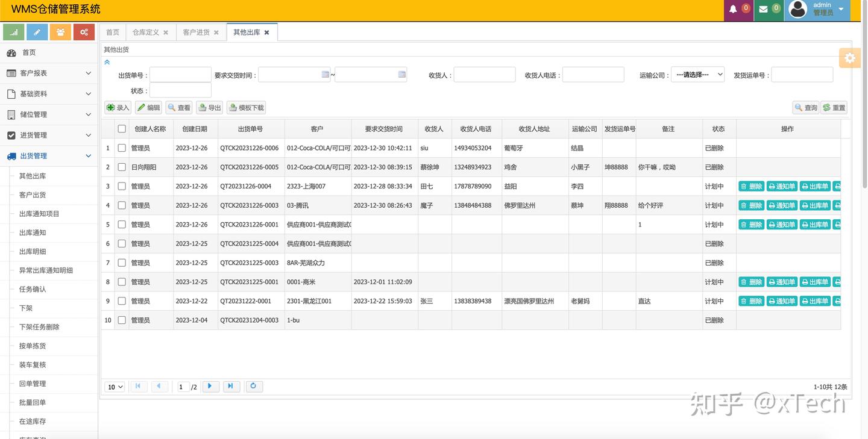Select the checkbox for 日向翔阳's record
The width and height of the screenshot is (868, 439).
(122, 167)
